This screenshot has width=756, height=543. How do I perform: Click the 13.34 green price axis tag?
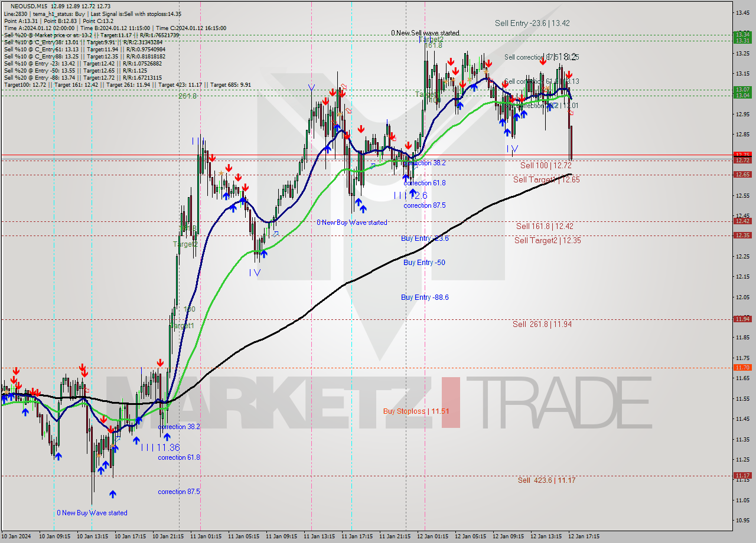pyautogui.click(x=742, y=34)
